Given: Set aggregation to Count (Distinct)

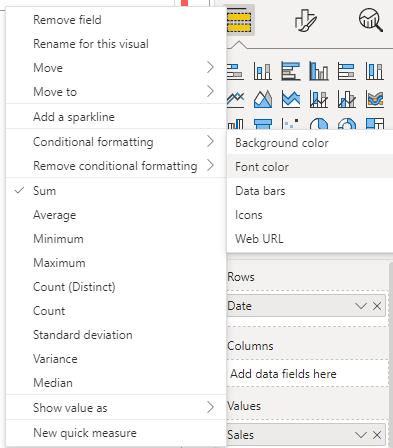Looking at the screenshot, I should (x=116, y=287).
